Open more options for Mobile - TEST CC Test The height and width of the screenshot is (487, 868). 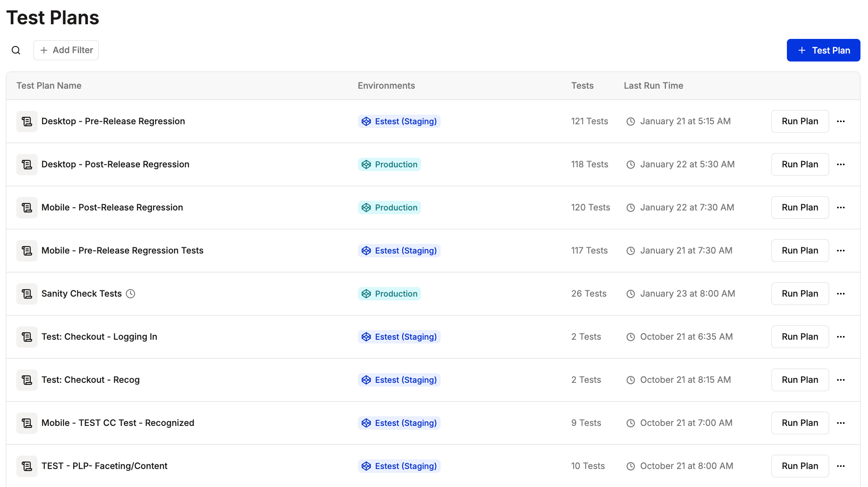click(x=841, y=423)
